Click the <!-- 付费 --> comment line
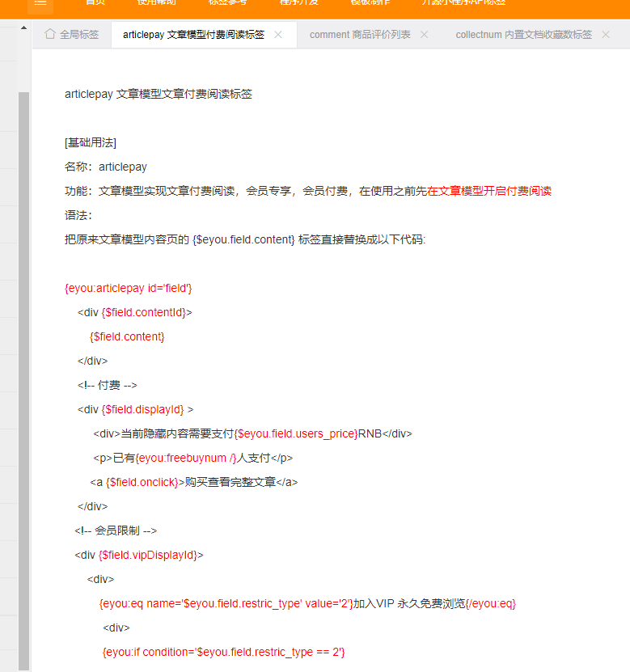The width and height of the screenshot is (630, 672). tap(108, 385)
